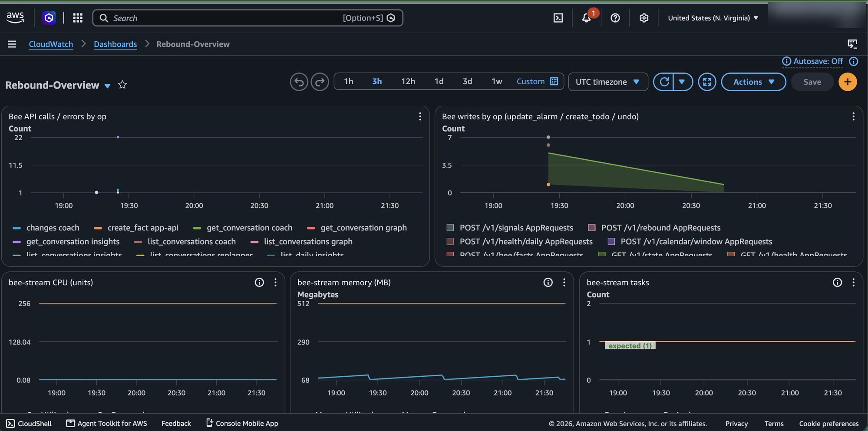Open the UTC timezone dropdown
This screenshot has width=868, height=431.
(608, 82)
